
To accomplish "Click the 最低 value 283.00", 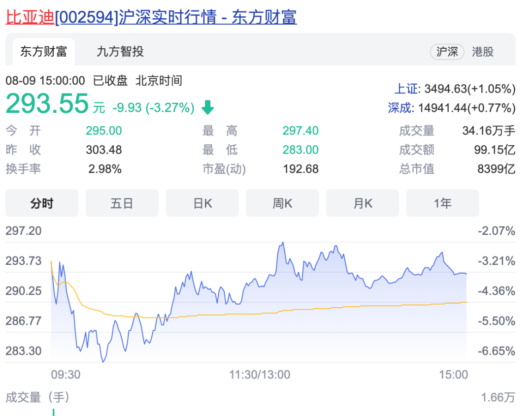I will click(x=300, y=150).
